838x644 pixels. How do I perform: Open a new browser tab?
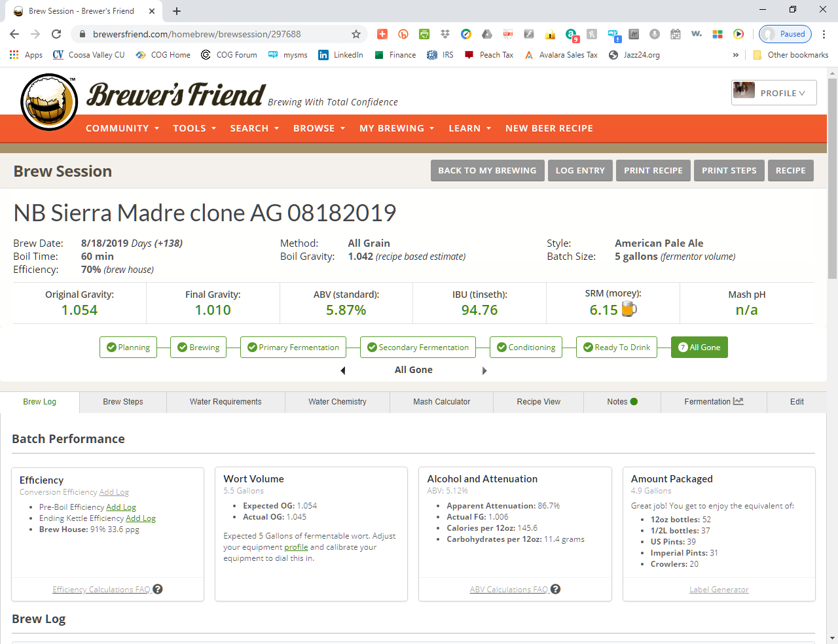pyautogui.click(x=177, y=11)
